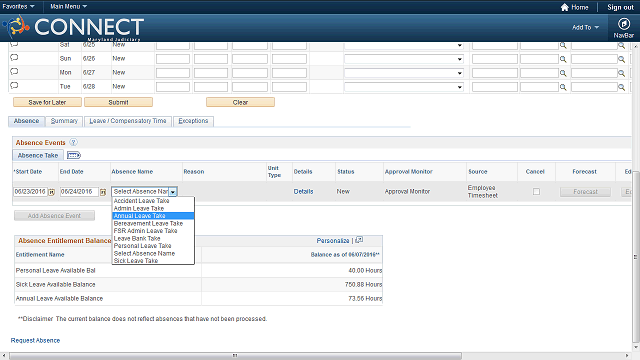Screen dimensions: 640x360
Task: Open End Date calendar picker icon
Action: 103,192
